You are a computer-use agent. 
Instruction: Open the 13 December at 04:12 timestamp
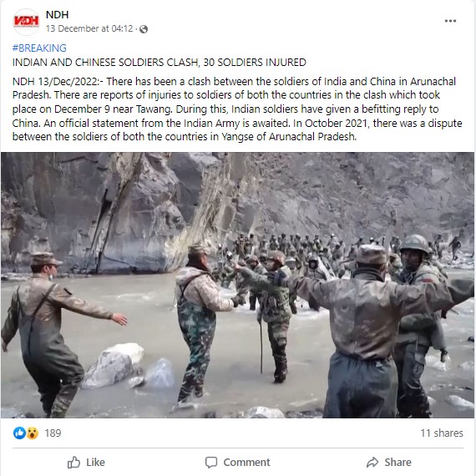pyautogui.click(x=89, y=28)
